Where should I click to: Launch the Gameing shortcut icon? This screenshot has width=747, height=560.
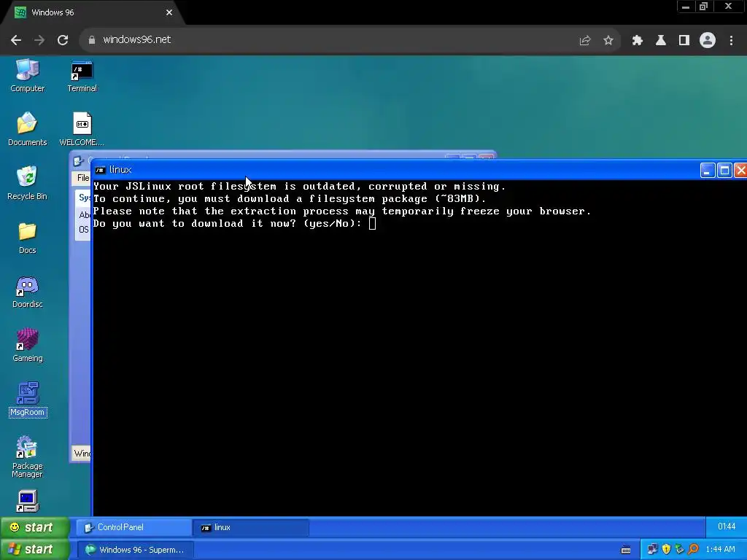(x=27, y=345)
